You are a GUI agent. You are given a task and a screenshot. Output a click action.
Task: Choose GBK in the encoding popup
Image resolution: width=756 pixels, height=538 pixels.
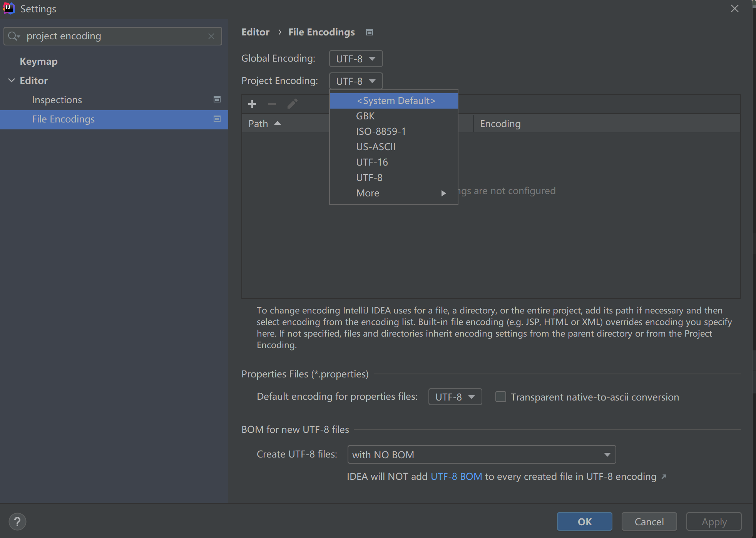pyautogui.click(x=365, y=116)
